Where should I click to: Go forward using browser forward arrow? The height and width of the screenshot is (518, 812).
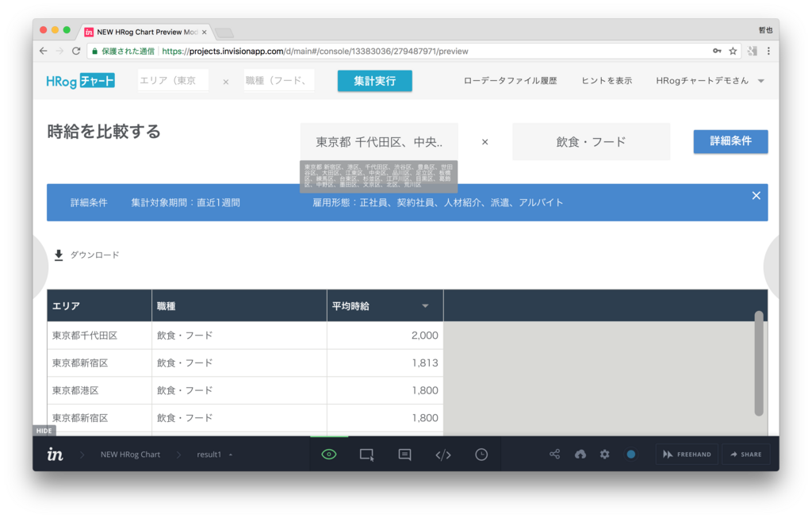click(59, 51)
